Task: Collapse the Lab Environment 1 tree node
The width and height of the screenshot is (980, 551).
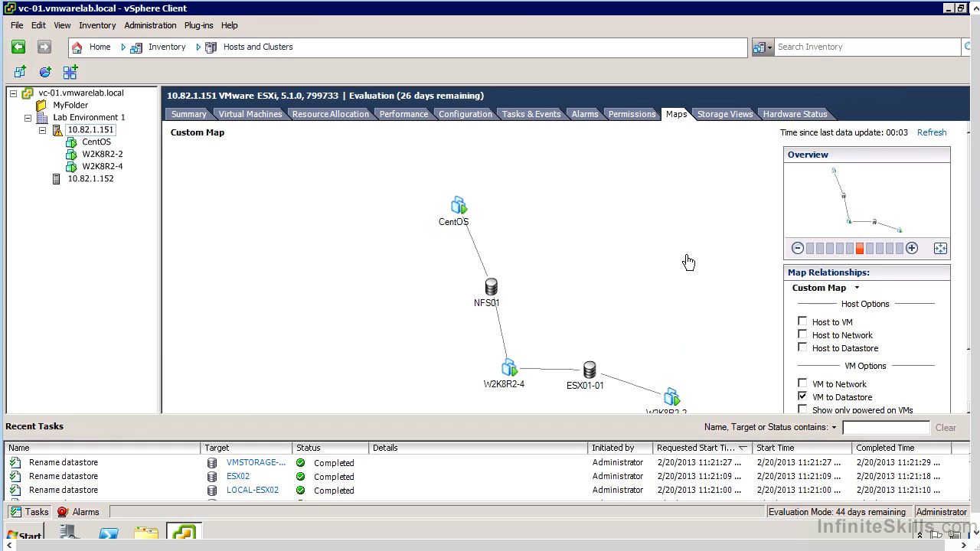Action: [28, 118]
